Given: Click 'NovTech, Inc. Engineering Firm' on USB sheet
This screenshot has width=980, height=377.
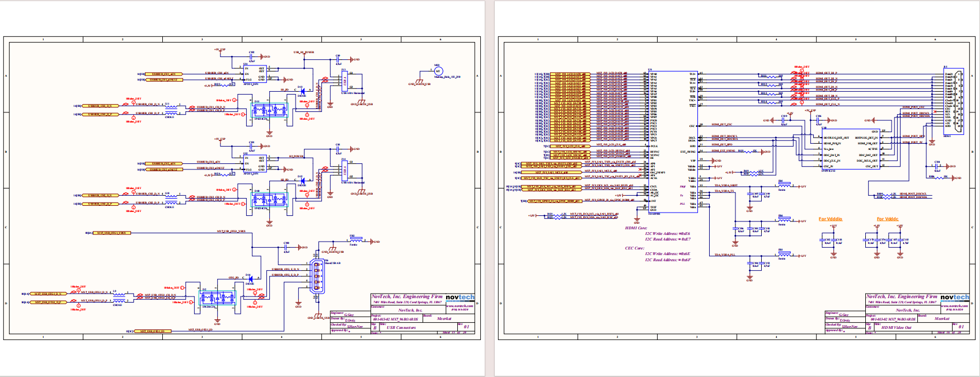Looking at the screenshot, I should (x=407, y=297).
